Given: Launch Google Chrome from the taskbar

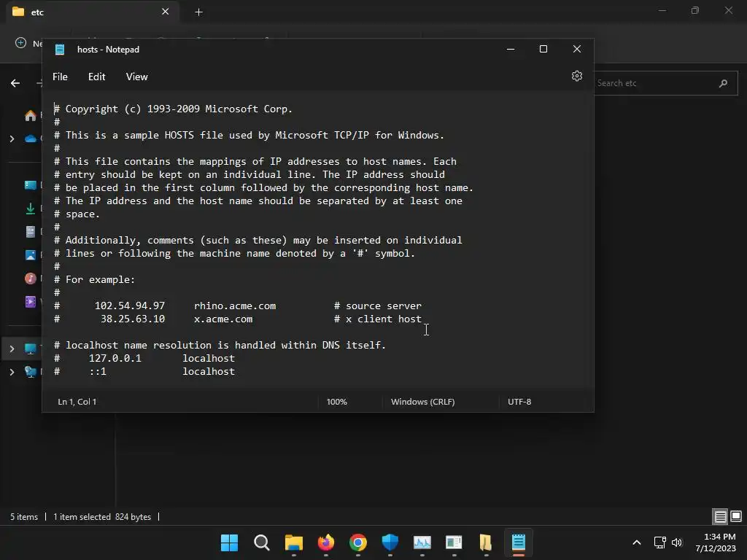Looking at the screenshot, I should click(357, 542).
